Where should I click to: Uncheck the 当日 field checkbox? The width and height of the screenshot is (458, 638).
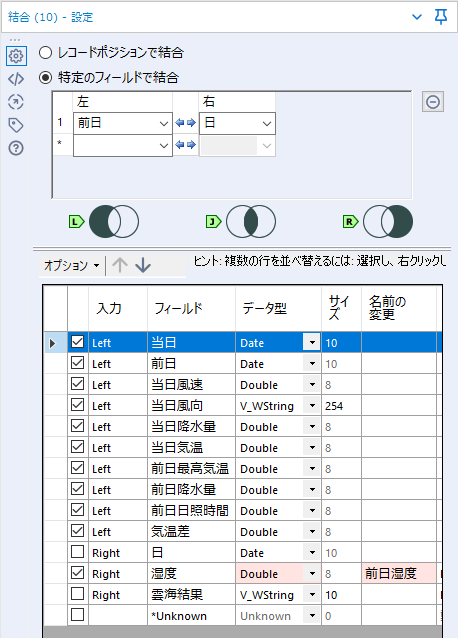point(78,342)
